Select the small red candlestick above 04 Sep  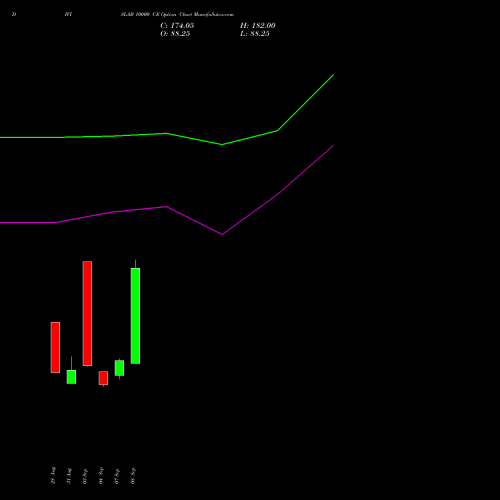[103, 378]
